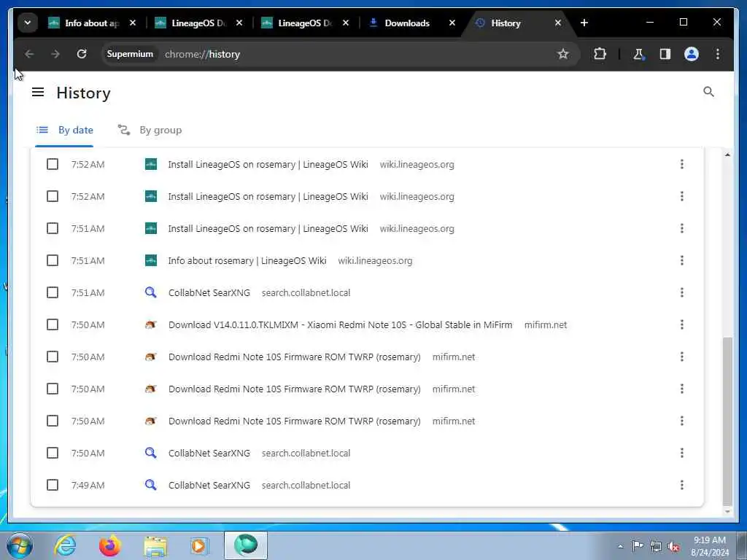Go back with the back arrow

[x=29, y=54]
